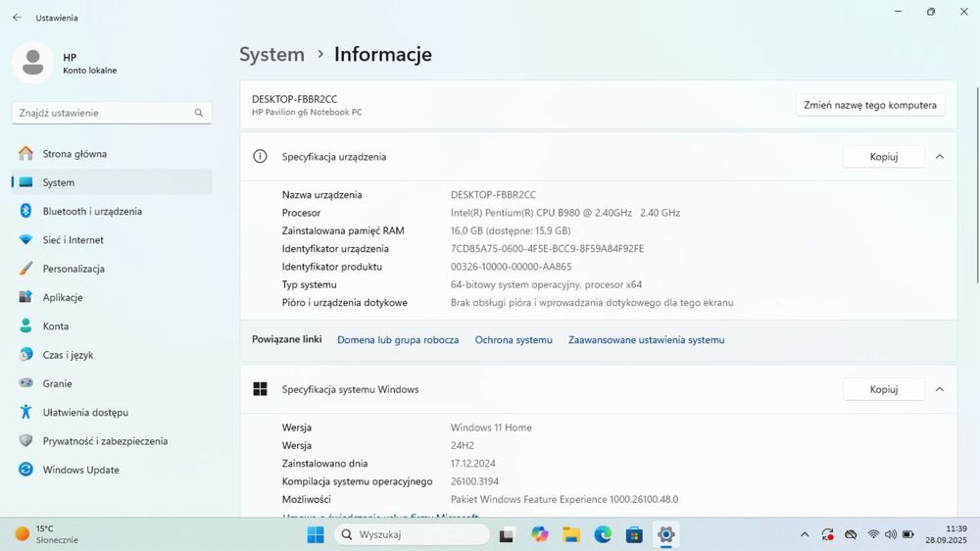980x551 pixels.
Task: Click the Sieć i Internet Wi-Fi icon
Action: pyautogui.click(x=25, y=239)
